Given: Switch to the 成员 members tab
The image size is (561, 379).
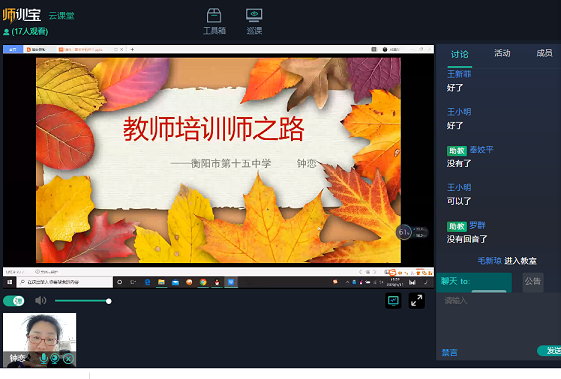Looking at the screenshot, I should pos(544,53).
